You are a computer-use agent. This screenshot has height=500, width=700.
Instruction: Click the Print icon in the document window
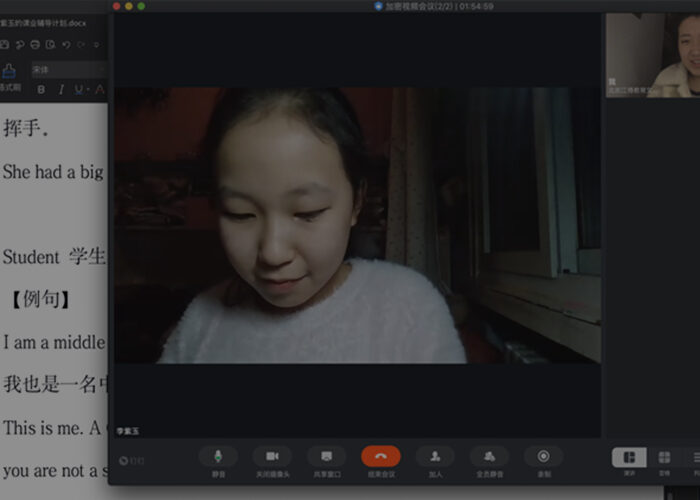point(35,44)
